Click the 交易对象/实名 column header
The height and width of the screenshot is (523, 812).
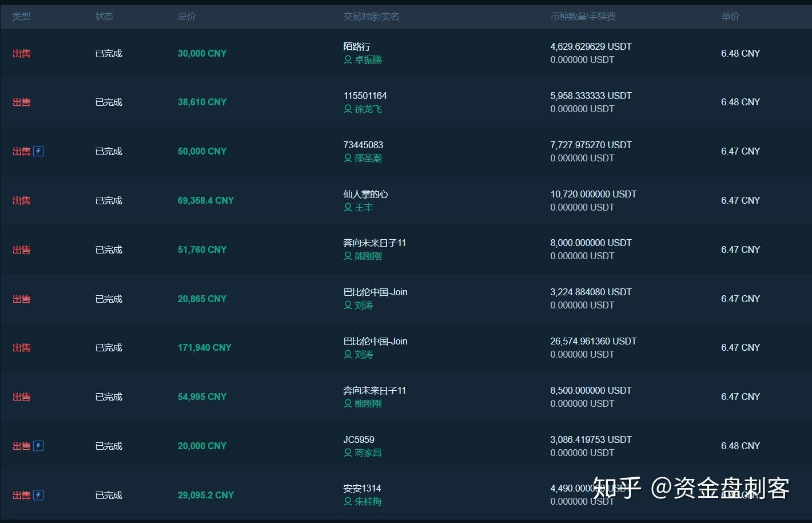click(371, 17)
